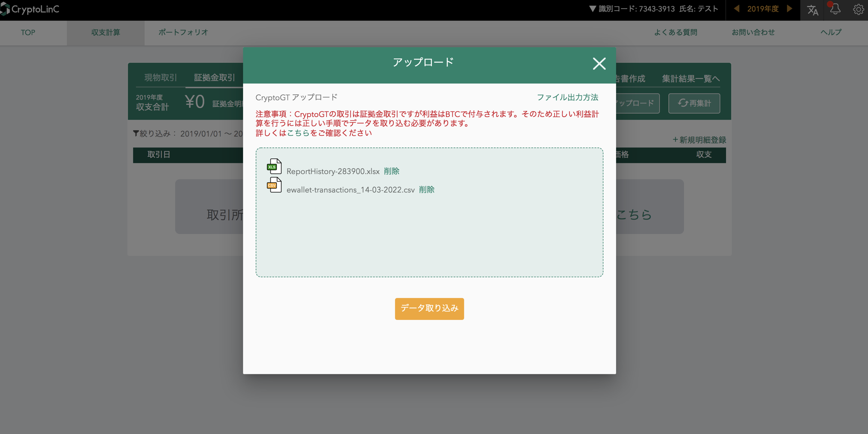Click the file drop zone area
The height and width of the screenshot is (434, 868).
pyautogui.click(x=429, y=212)
